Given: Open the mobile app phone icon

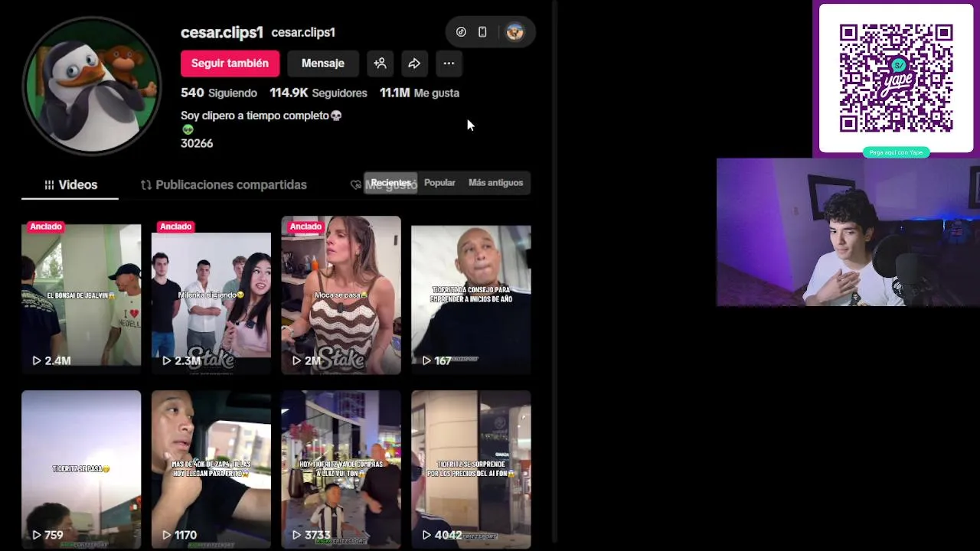Looking at the screenshot, I should (x=482, y=32).
